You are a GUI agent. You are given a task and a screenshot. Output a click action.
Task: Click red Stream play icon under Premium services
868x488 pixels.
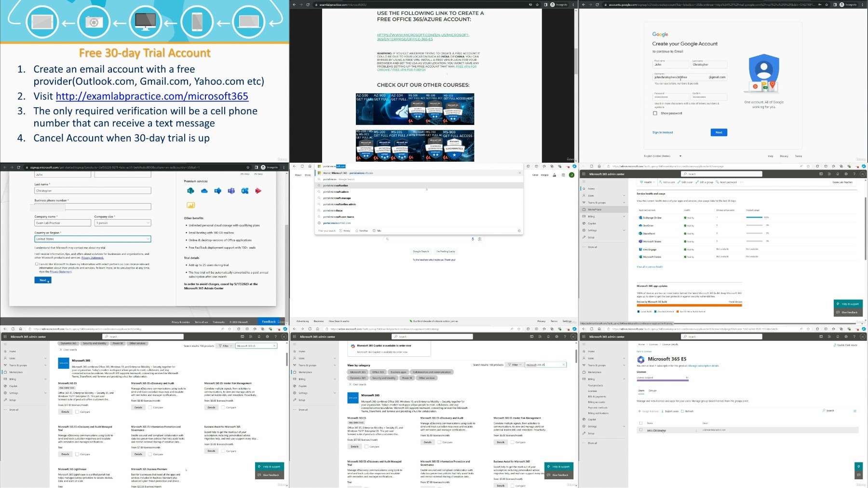258,191
